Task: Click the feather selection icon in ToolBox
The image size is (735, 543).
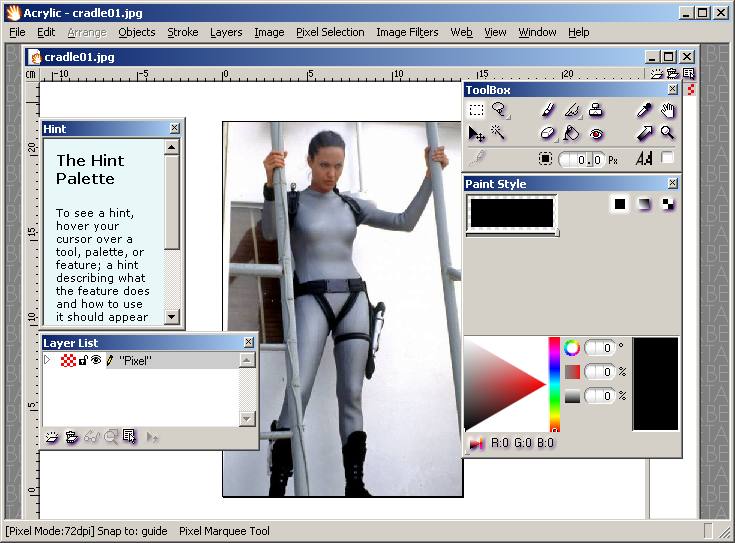Action: pos(545,159)
